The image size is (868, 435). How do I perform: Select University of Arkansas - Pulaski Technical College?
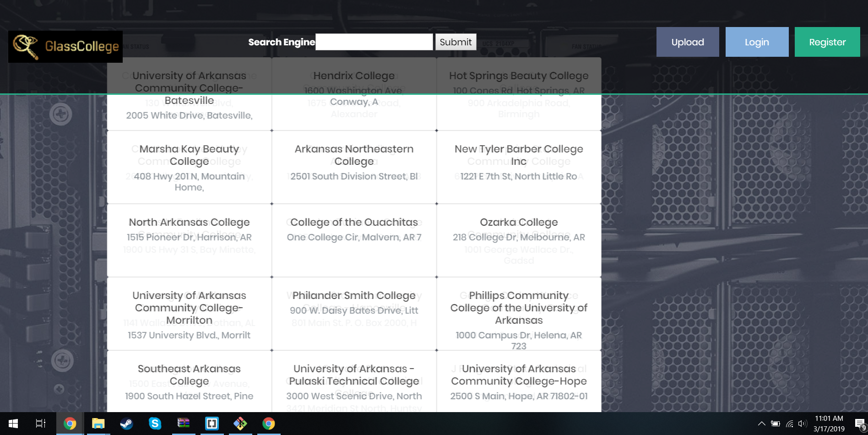(x=354, y=375)
